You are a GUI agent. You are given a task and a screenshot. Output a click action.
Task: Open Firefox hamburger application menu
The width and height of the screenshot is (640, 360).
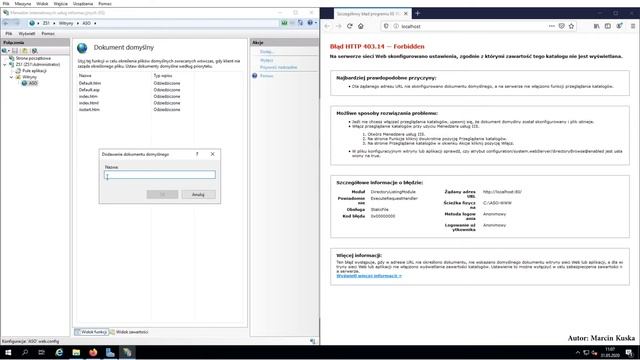(633, 26)
